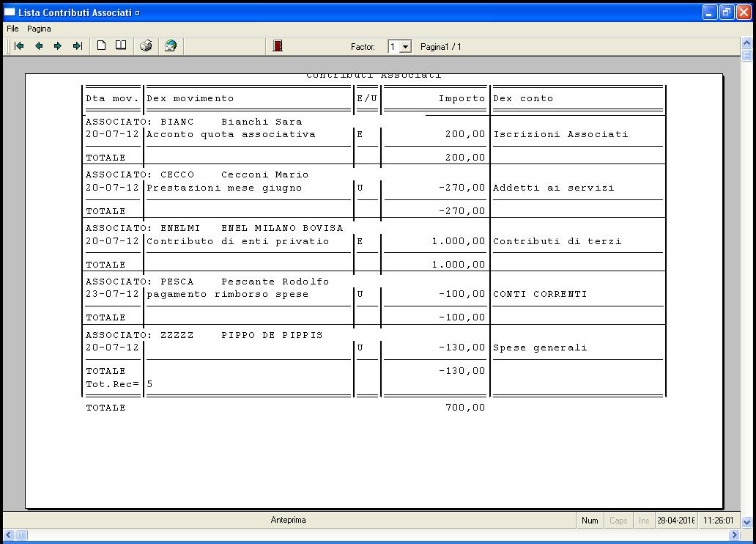
Task: Click the 'Spese generali' account cell
Action: [x=540, y=348]
